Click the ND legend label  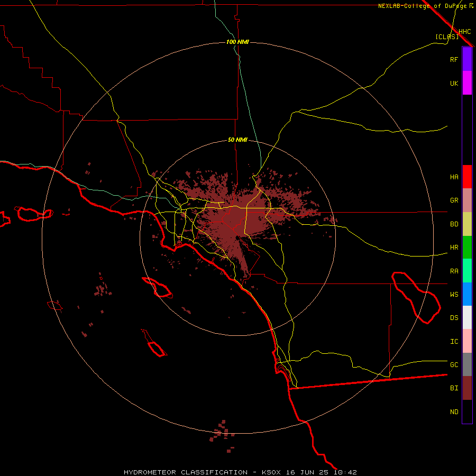pos(454,412)
